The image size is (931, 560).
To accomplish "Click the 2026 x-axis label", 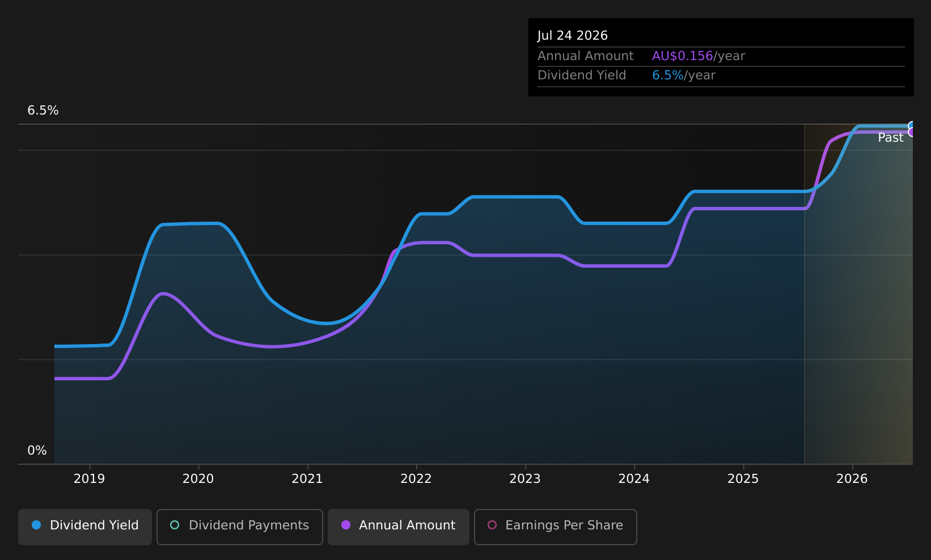I will (x=852, y=479).
